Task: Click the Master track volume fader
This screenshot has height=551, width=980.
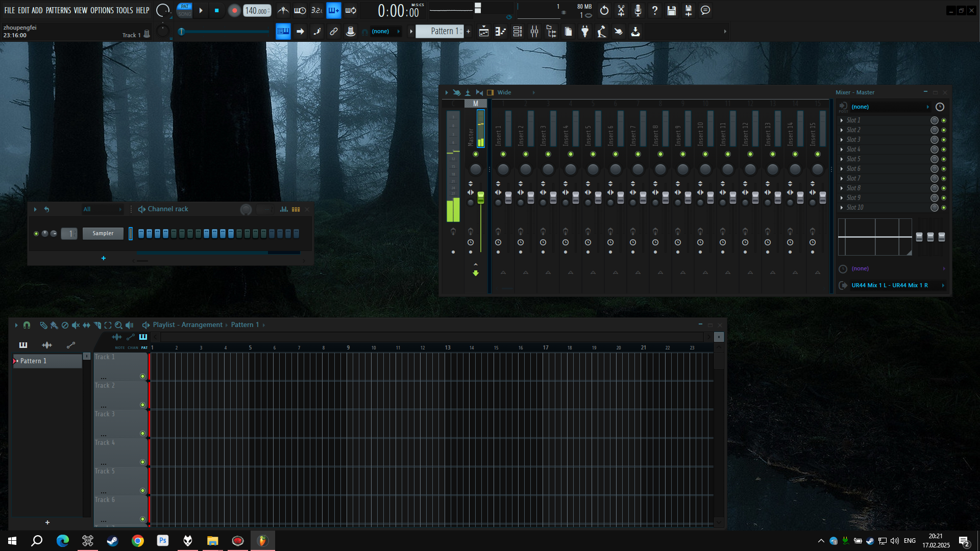Action: (480, 198)
